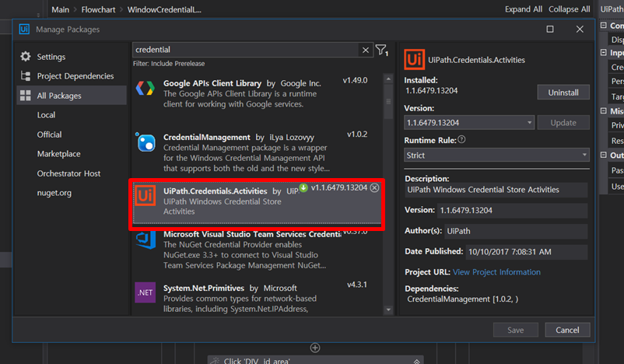This screenshot has height=364, width=624.
Task: Select the Marketplace package feed
Action: (58, 154)
